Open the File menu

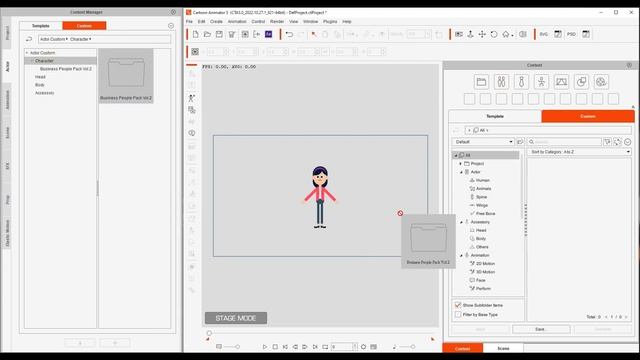click(189, 21)
